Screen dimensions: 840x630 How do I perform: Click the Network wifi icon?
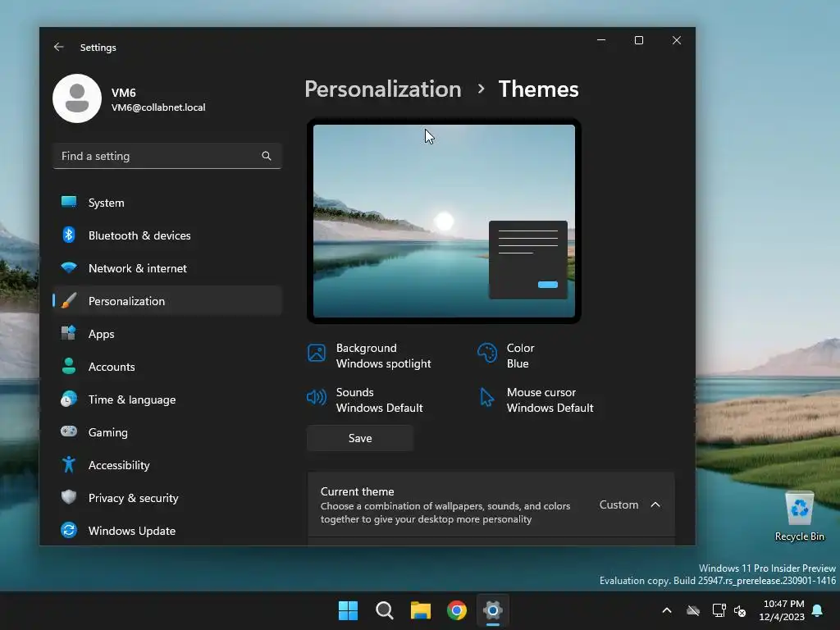click(x=69, y=267)
